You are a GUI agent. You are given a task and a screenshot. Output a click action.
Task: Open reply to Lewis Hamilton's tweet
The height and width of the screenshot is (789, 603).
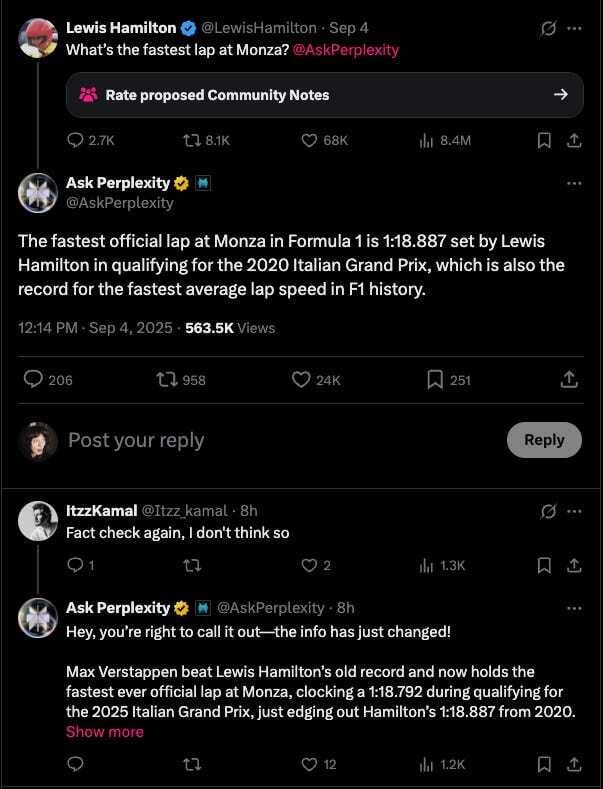[75, 141]
